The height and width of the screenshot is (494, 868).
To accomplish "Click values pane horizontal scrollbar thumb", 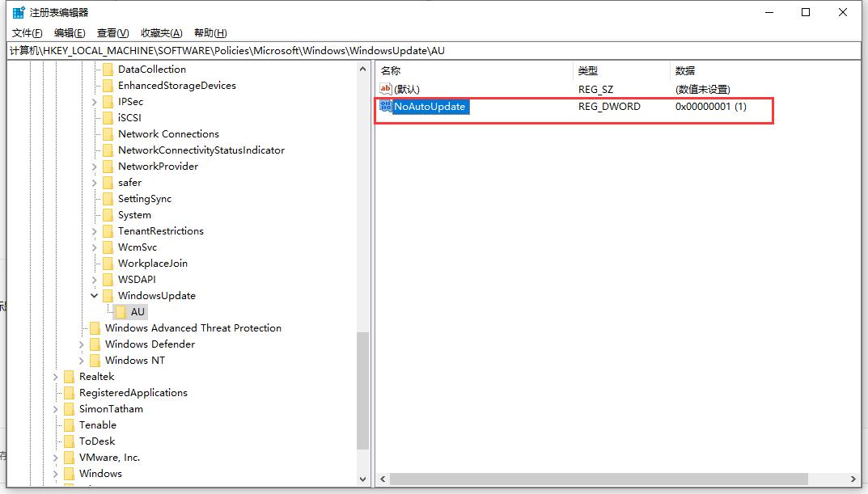I will pos(599,479).
